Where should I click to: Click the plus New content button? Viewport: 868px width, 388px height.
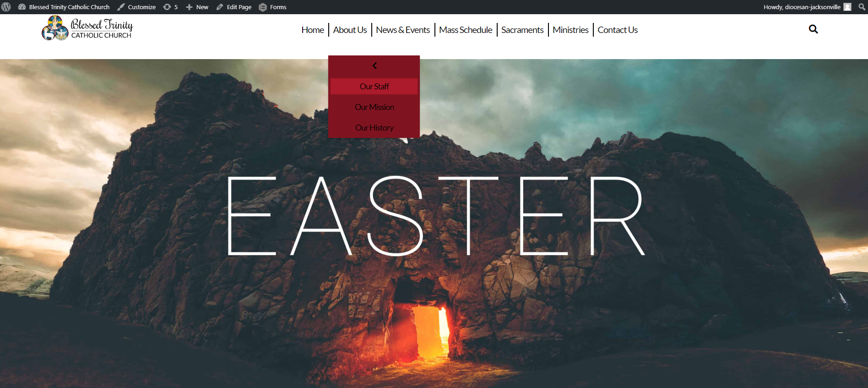(197, 7)
